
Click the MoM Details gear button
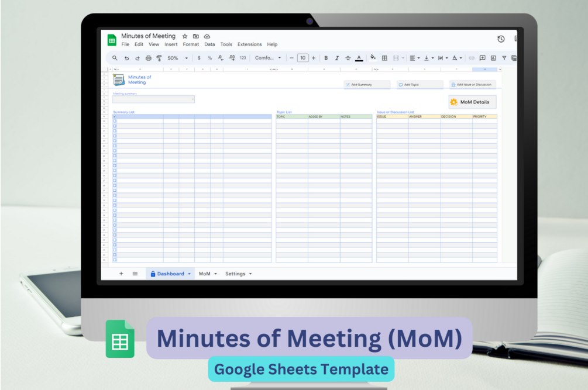(x=473, y=102)
